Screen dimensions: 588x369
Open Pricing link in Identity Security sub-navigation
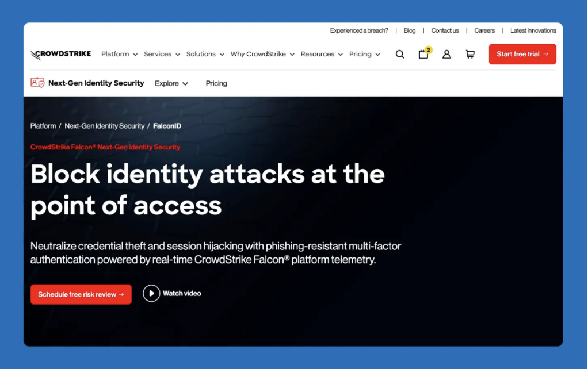[216, 83]
